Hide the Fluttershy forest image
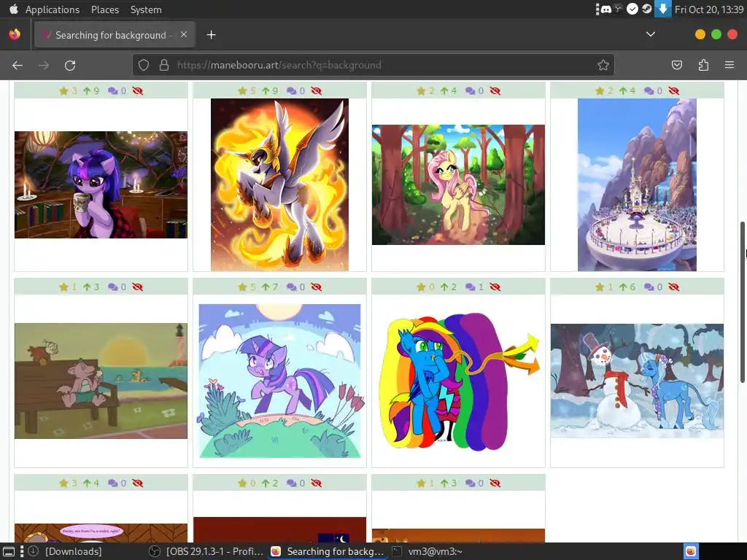 click(x=495, y=91)
